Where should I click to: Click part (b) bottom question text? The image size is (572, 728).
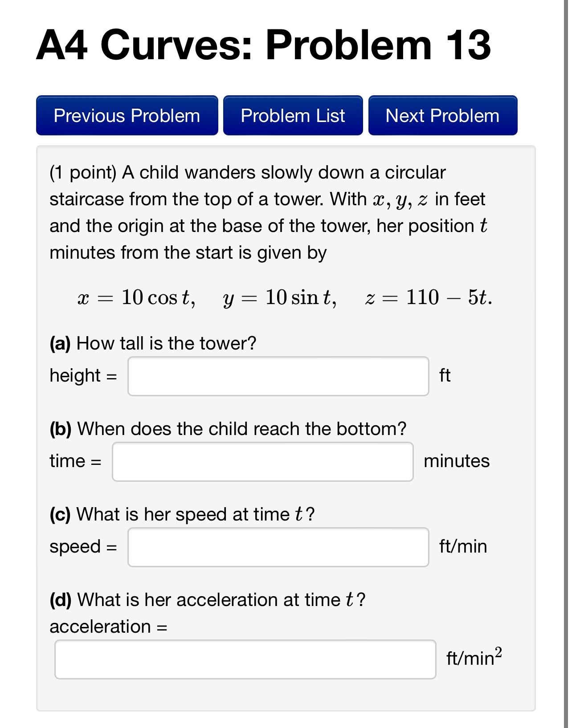pos(227,429)
